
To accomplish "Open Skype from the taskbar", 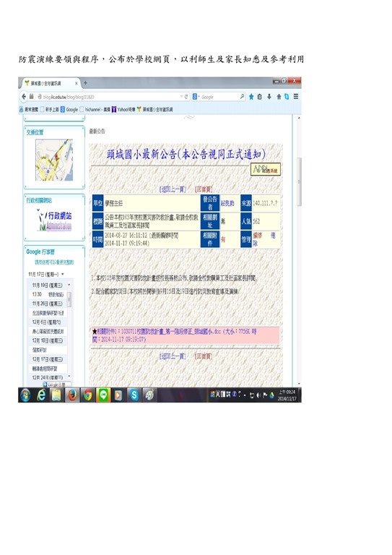I will (134, 395).
